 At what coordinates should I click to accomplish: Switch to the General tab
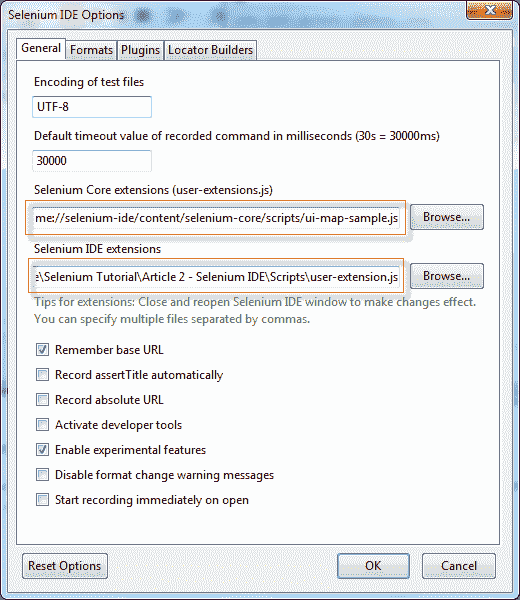(41, 49)
